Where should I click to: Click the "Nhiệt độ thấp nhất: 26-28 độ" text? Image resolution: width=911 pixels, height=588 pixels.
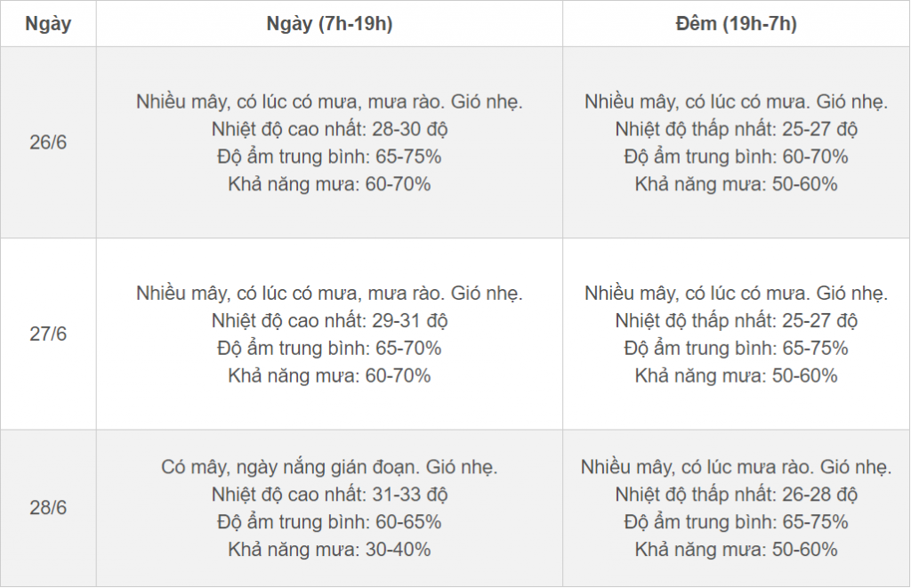click(x=736, y=494)
